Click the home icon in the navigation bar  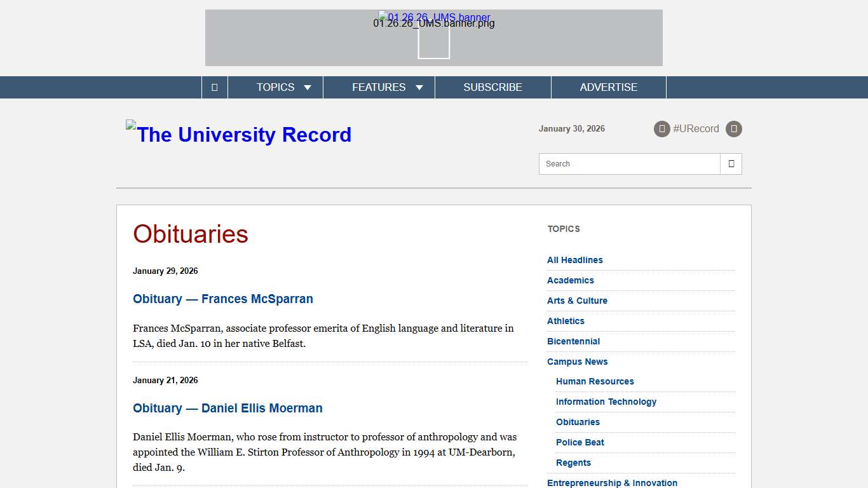214,87
